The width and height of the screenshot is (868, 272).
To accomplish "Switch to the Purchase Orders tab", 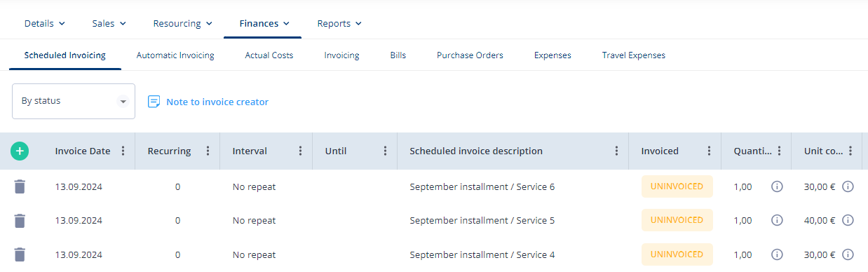I will pyautogui.click(x=470, y=55).
